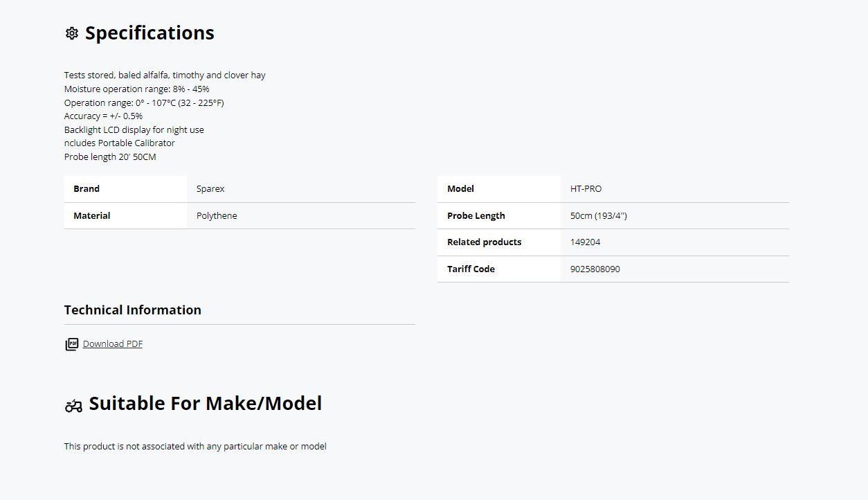Viewport: 868px width, 500px height.
Task: Click the 50cm probe length value
Action: coord(598,216)
